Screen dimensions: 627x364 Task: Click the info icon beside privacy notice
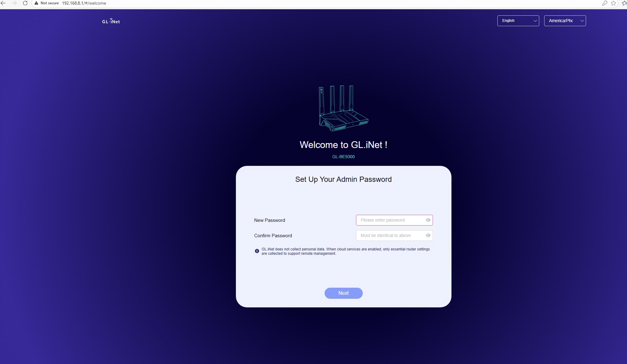257,251
